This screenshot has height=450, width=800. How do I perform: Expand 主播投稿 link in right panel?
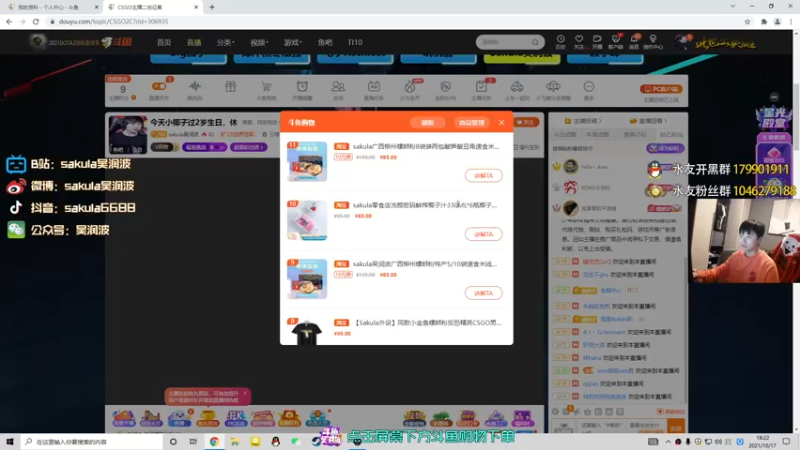pyautogui.click(x=583, y=121)
